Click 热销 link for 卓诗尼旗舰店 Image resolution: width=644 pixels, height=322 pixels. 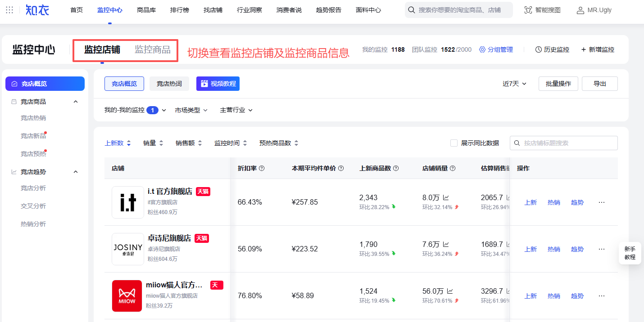(554, 249)
